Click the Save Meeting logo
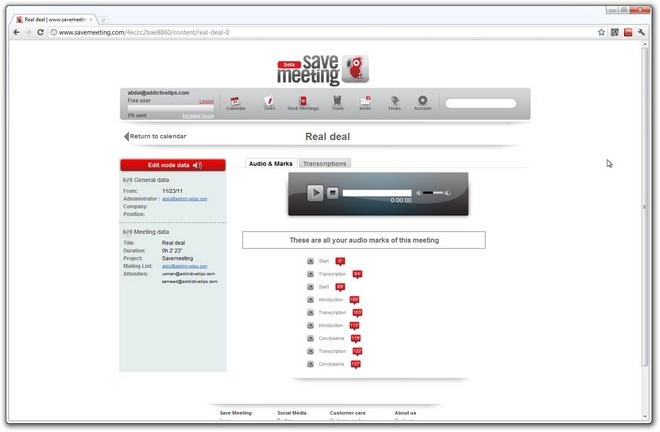The height and width of the screenshot is (432, 660). (323, 69)
